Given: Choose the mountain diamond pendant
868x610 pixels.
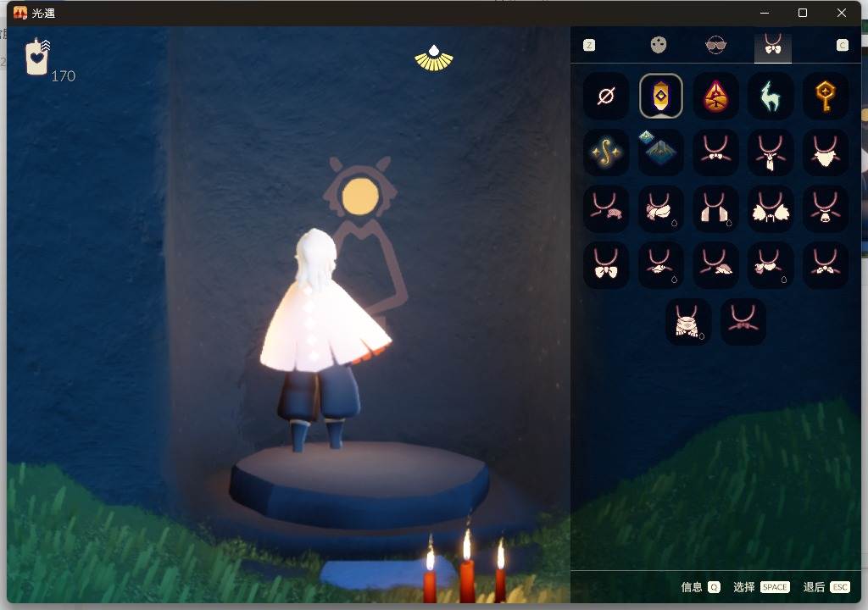Looking at the screenshot, I should pos(660,152).
